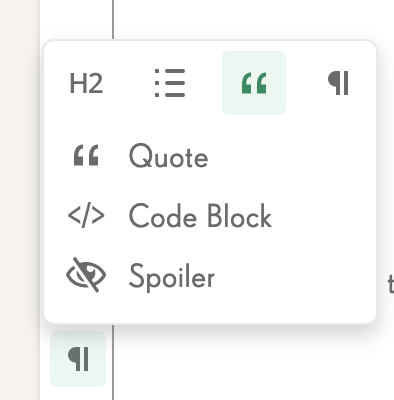Click the highlighted green quote category icon
Screen dimensions: 394x400
254,83
